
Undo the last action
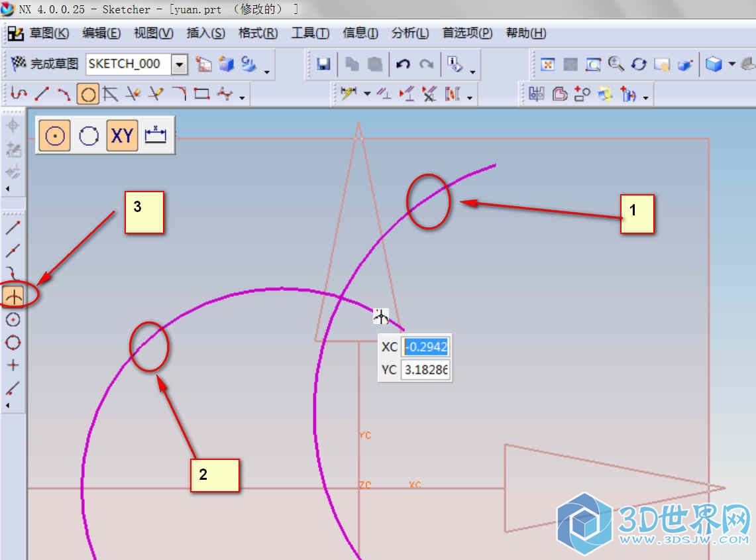403,64
